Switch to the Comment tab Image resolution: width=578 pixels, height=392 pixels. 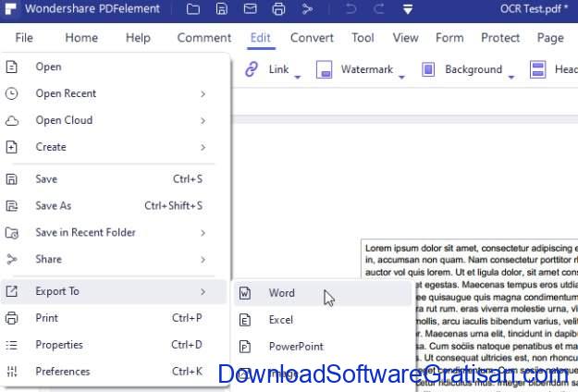(x=204, y=38)
